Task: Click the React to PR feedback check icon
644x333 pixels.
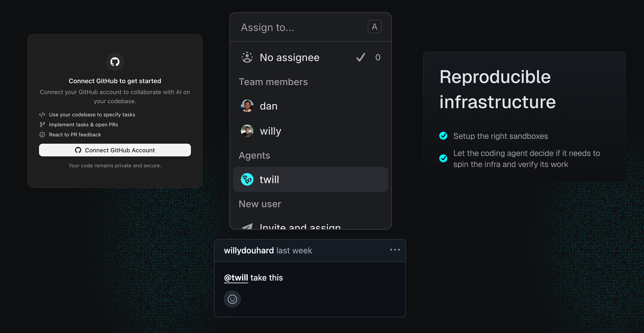Action: [x=42, y=135]
